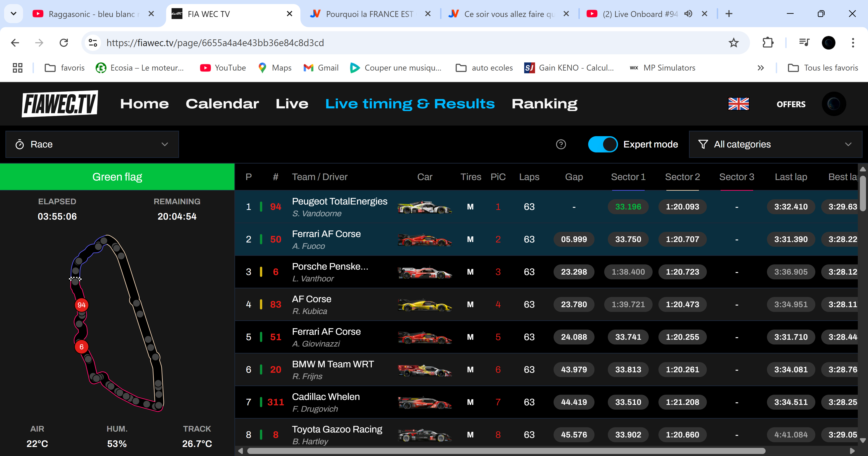
Task: Open the media controls icon in toolbar
Action: click(x=804, y=43)
